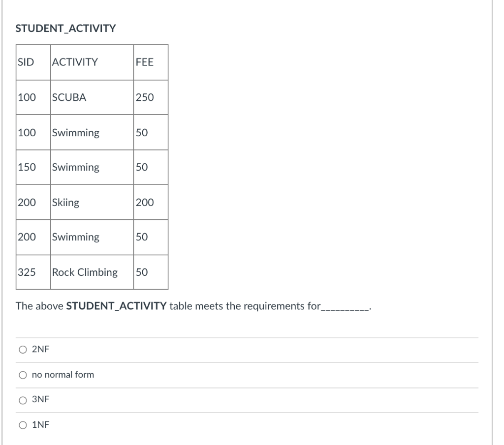Choose the 3NF answer option
This screenshot has width=504, height=445.
tap(23, 400)
